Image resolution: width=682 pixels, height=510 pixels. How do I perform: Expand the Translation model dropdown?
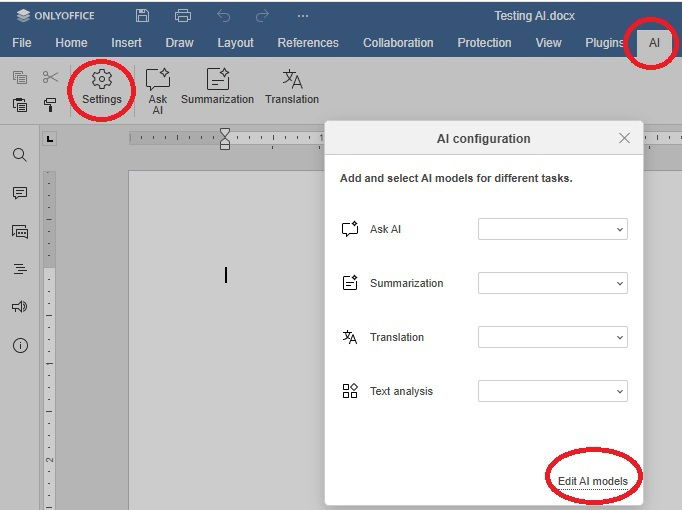pyautogui.click(x=552, y=337)
